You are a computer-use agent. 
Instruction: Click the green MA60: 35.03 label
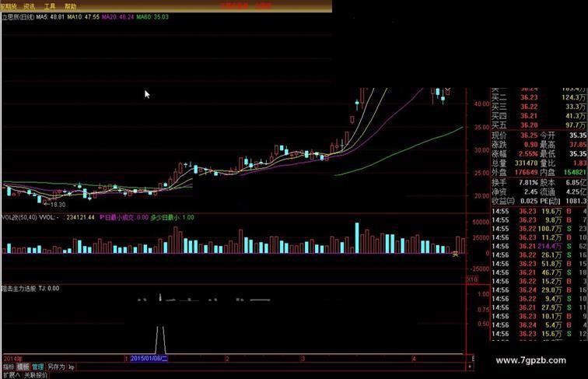(x=152, y=17)
